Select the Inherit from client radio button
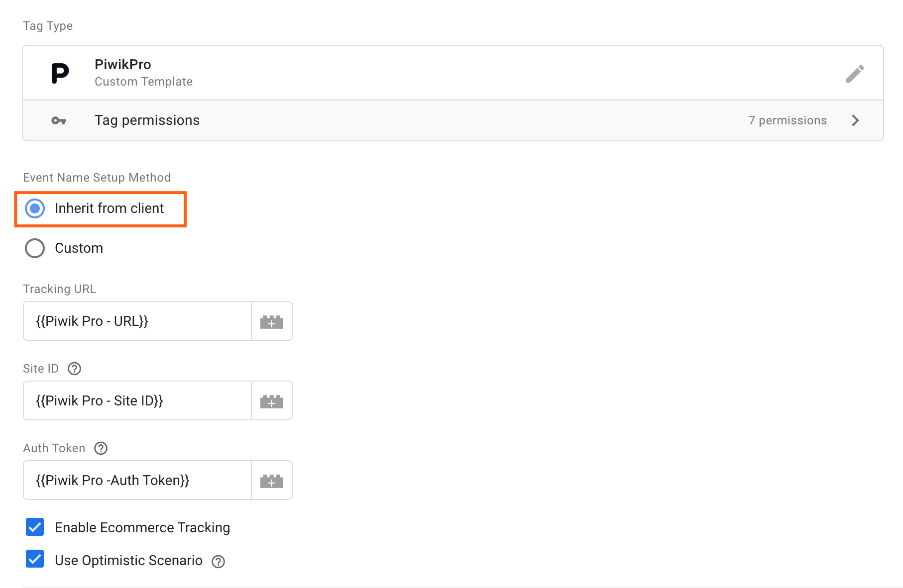This screenshot has height=588, width=903. pos(35,208)
